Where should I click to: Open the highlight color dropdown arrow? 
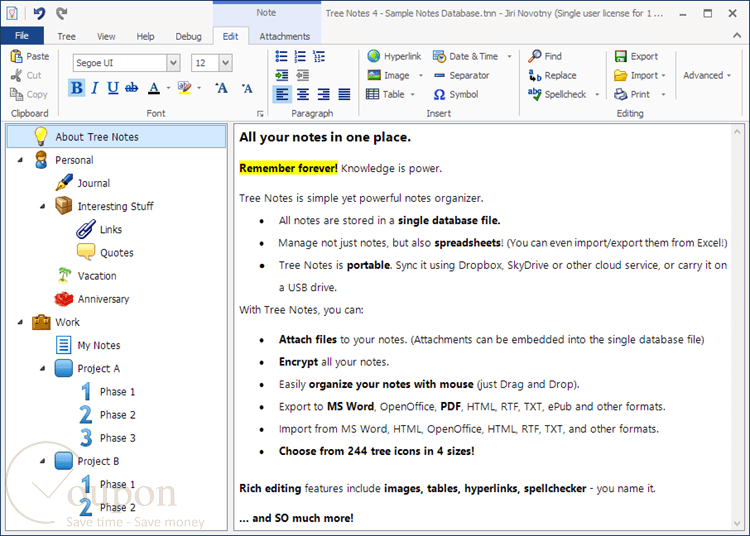point(199,88)
